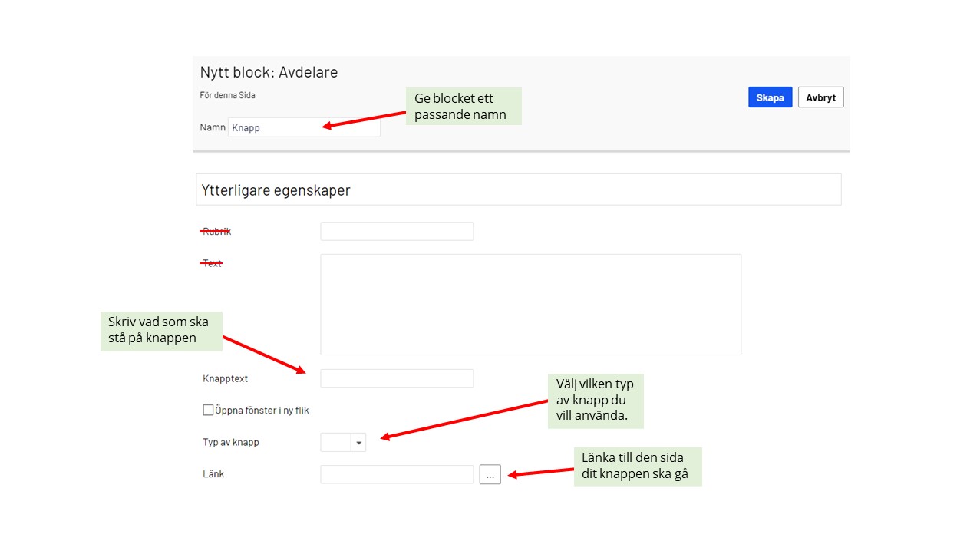
Task: Select the 'Ge blocket ett passande namn' note
Action: (x=464, y=107)
